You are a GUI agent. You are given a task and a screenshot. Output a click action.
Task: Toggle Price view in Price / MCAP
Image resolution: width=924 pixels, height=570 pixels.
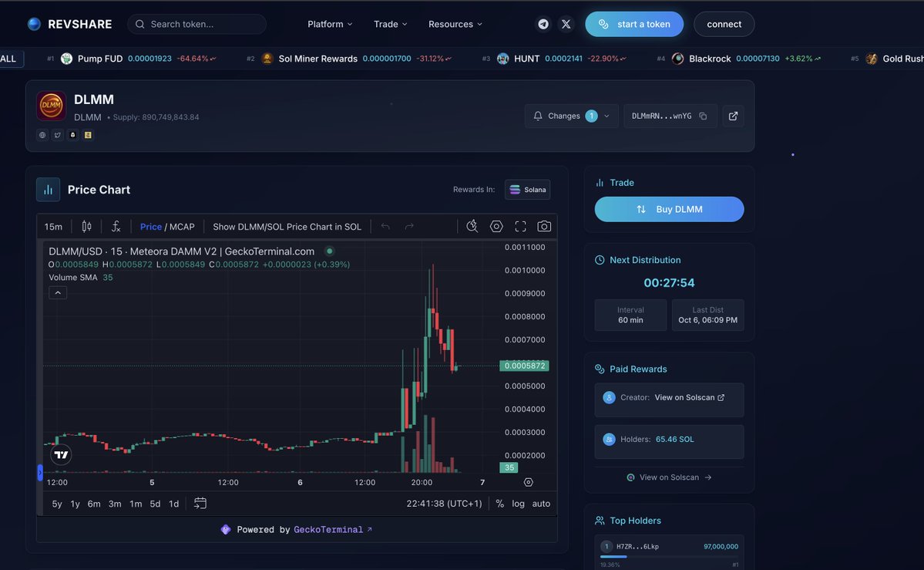151,227
